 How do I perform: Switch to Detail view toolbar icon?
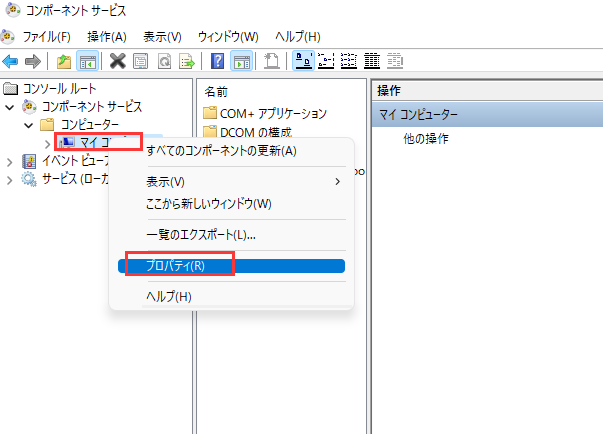[372, 61]
